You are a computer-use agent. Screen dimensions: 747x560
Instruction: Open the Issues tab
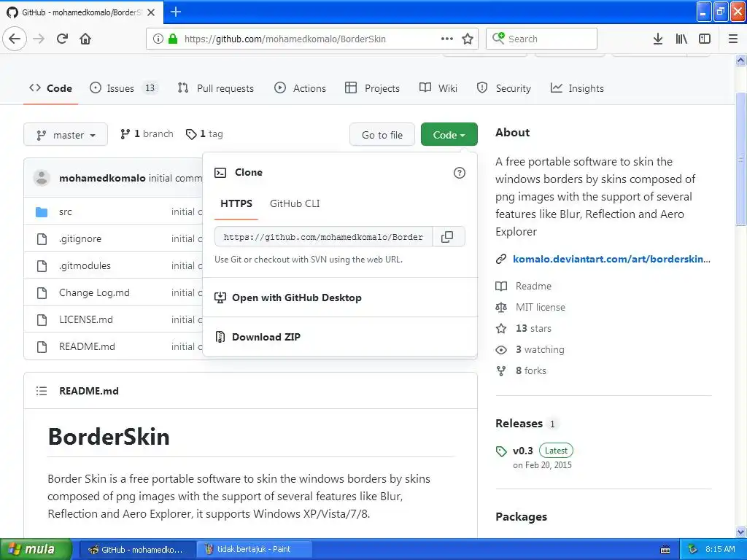coord(123,88)
